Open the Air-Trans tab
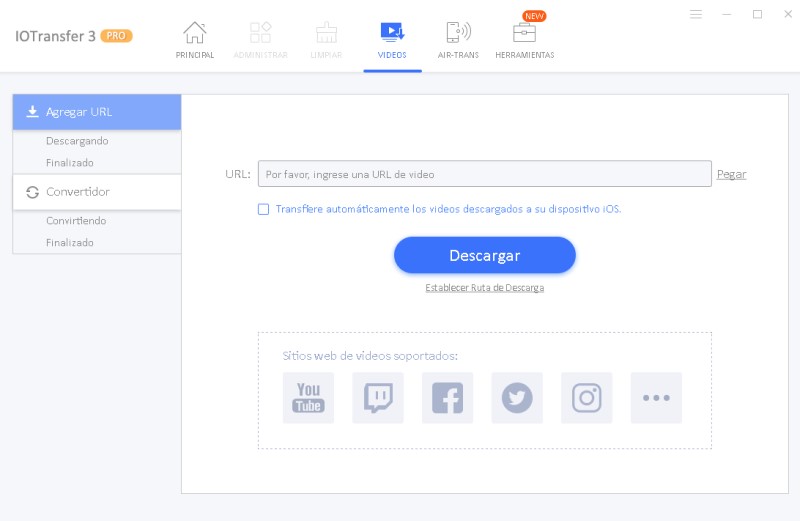The image size is (800, 521). click(458, 40)
